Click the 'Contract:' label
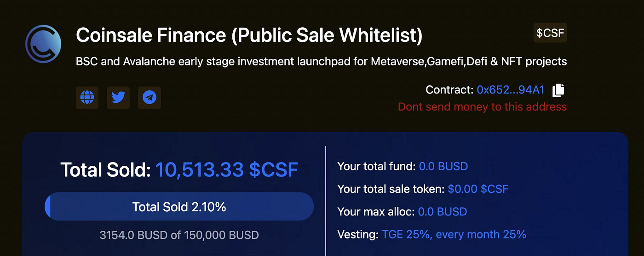The height and width of the screenshot is (256, 644). [x=449, y=90]
